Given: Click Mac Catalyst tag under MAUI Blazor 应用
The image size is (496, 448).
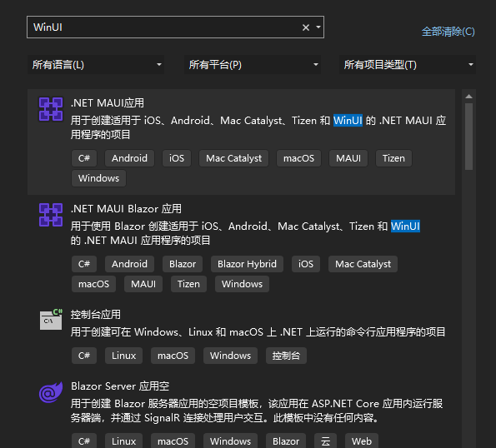Looking at the screenshot, I should point(363,264).
